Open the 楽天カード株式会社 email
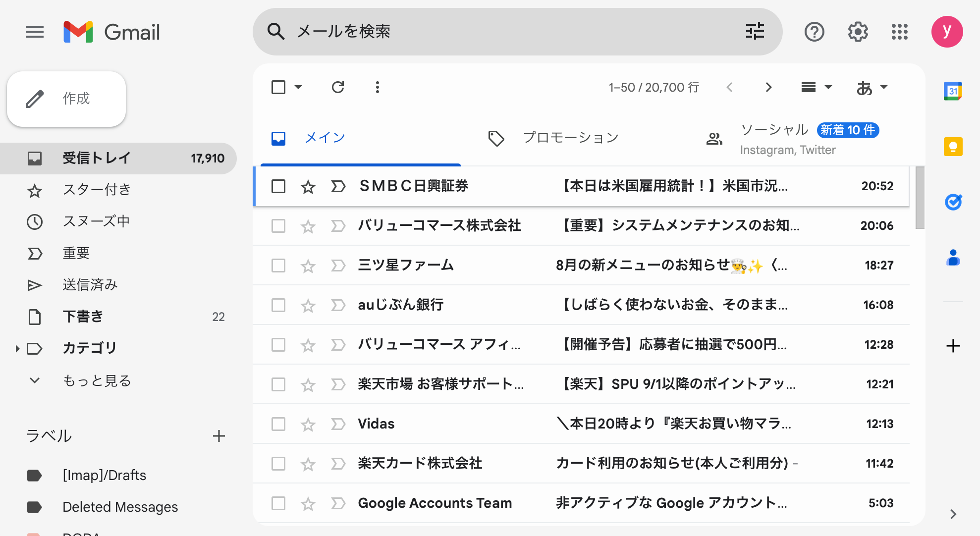980x536 pixels. pyautogui.click(x=581, y=464)
